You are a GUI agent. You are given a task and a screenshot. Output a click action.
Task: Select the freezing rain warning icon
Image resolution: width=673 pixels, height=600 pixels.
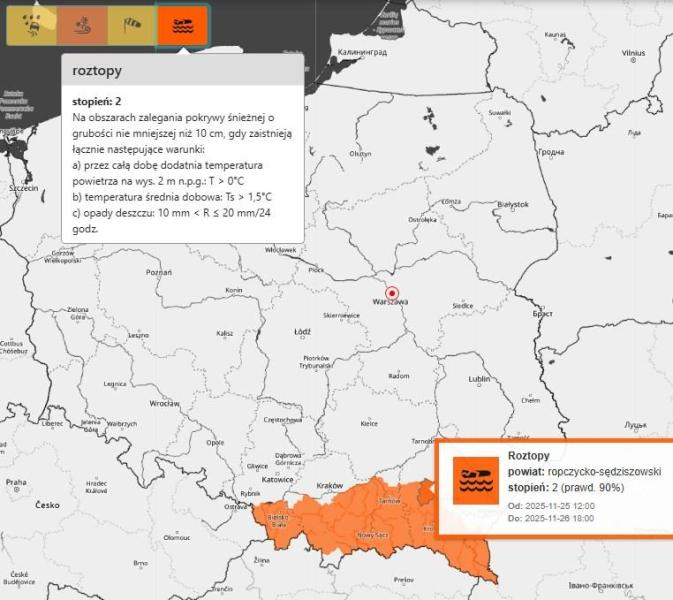[31, 26]
